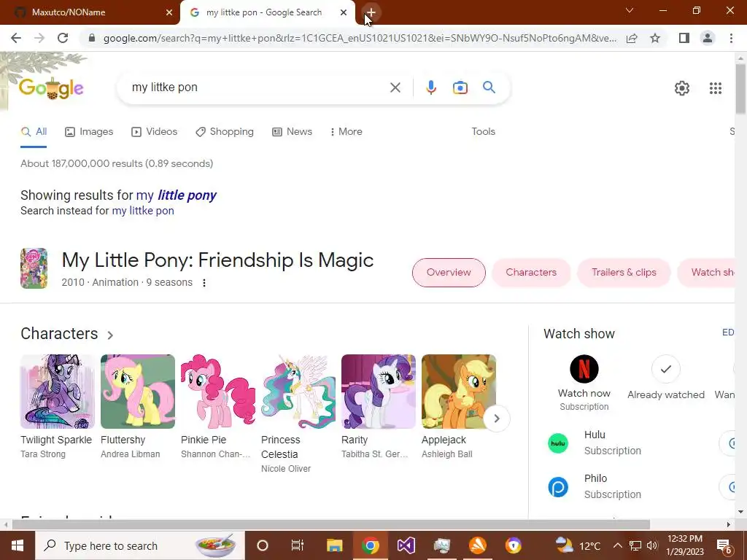
Task: Click the blue search magnifier button
Action: (x=489, y=87)
